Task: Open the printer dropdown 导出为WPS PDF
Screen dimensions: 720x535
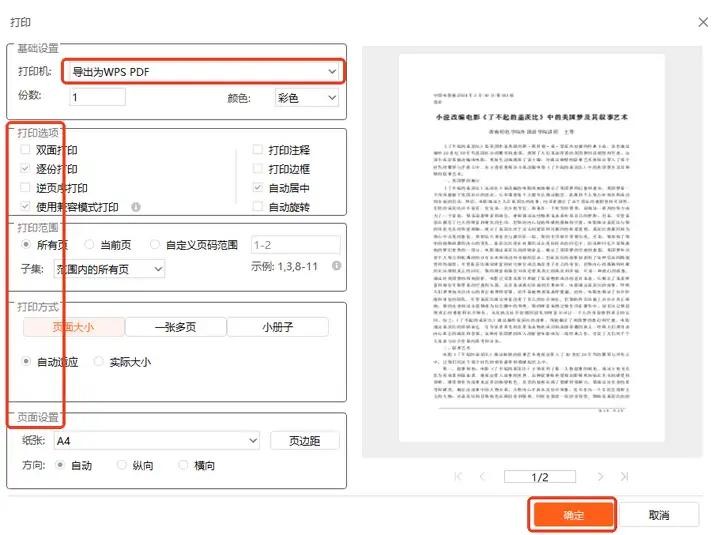Action: (203, 72)
